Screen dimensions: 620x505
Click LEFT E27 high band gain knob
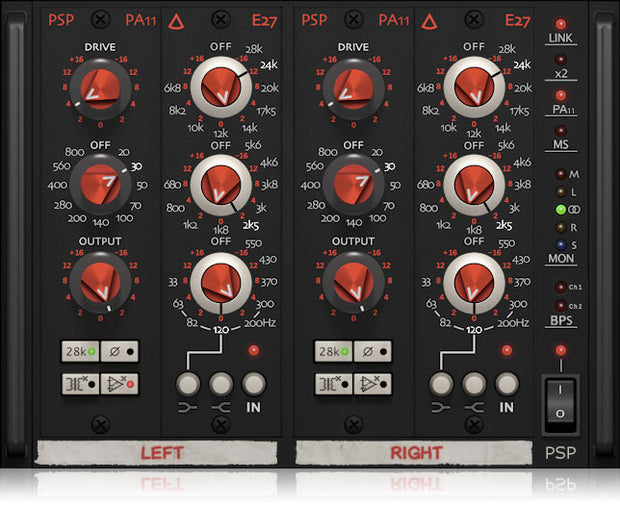221,87
